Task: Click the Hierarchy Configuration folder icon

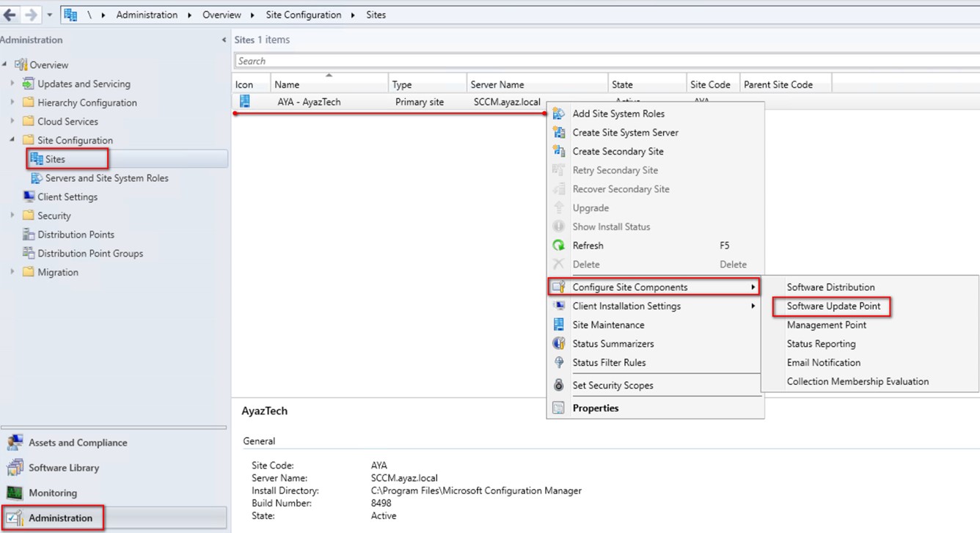Action: click(29, 103)
